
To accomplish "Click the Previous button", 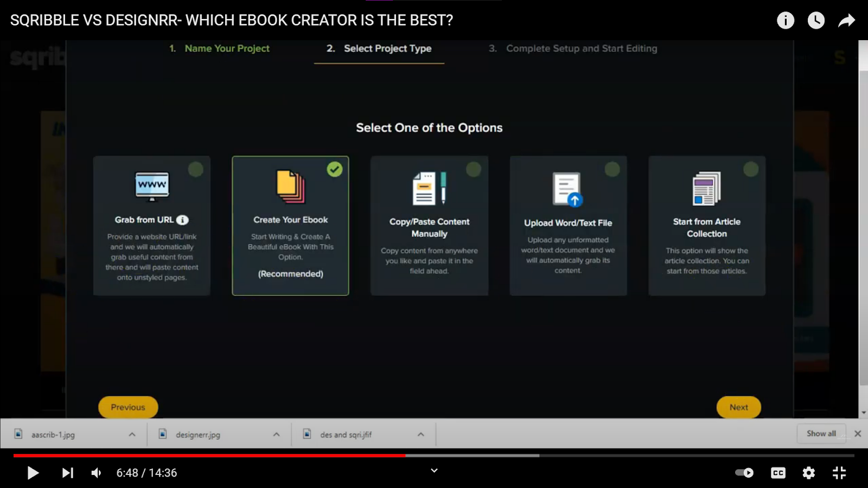I will [128, 407].
